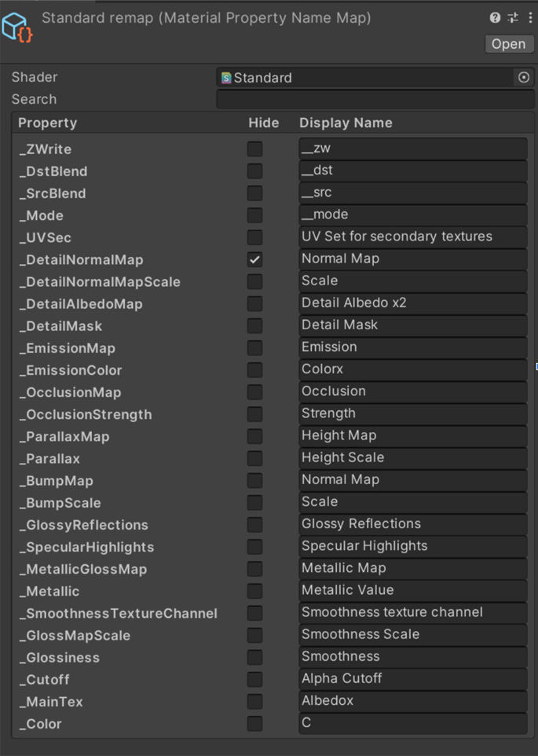Click the Shader object field showing Standard
Screen dimensions: 538x756
(369, 78)
